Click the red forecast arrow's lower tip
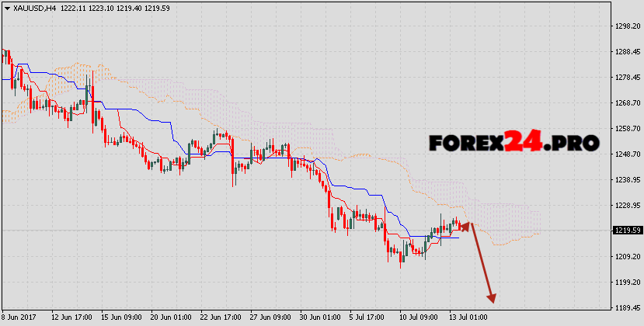The width and height of the screenshot is (644, 326). coord(492,299)
